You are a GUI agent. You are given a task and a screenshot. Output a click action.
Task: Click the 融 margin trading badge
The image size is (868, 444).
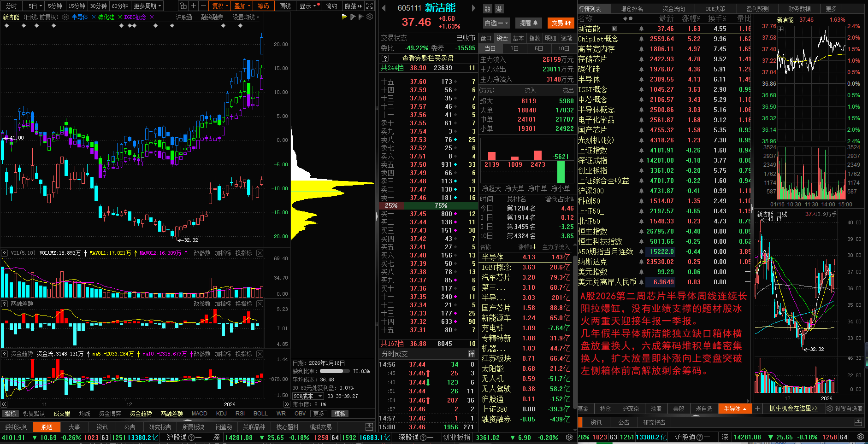point(488,9)
